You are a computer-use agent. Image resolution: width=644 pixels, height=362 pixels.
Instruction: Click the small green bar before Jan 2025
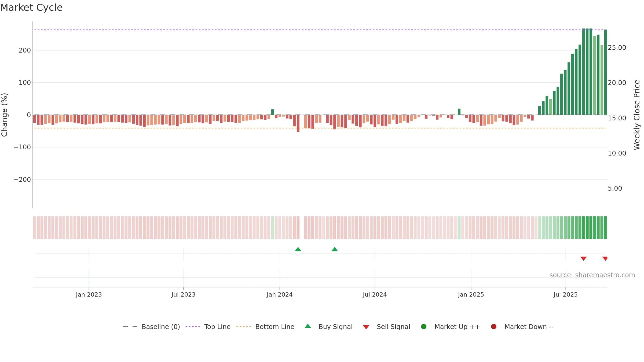click(459, 112)
